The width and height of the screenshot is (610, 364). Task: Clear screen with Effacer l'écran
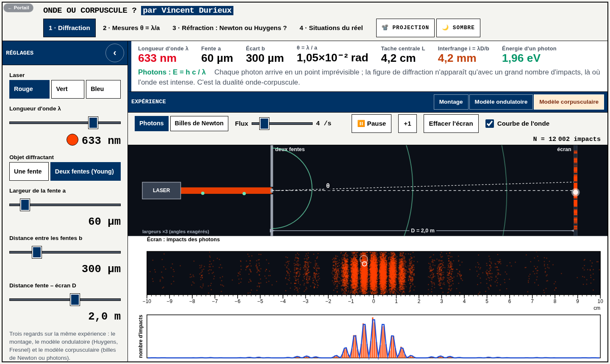[x=451, y=124]
